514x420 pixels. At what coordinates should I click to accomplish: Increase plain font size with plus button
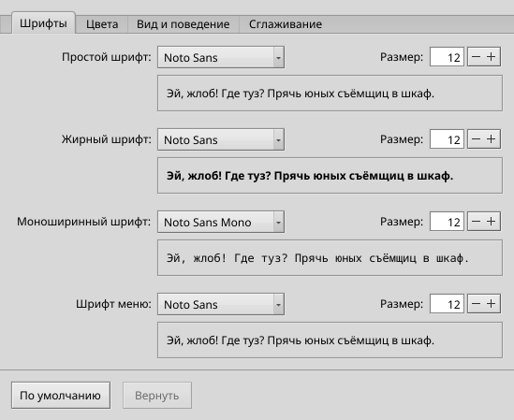(x=492, y=57)
